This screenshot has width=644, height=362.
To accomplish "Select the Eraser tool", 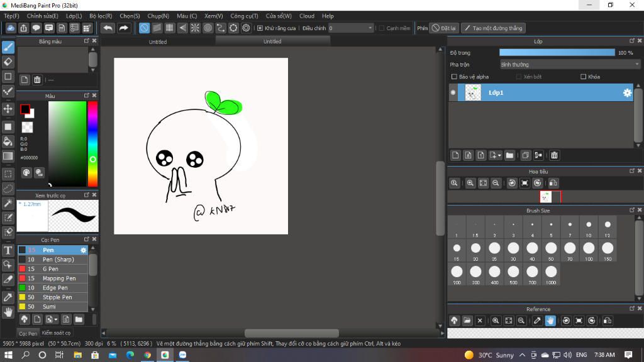I will pos(8,62).
